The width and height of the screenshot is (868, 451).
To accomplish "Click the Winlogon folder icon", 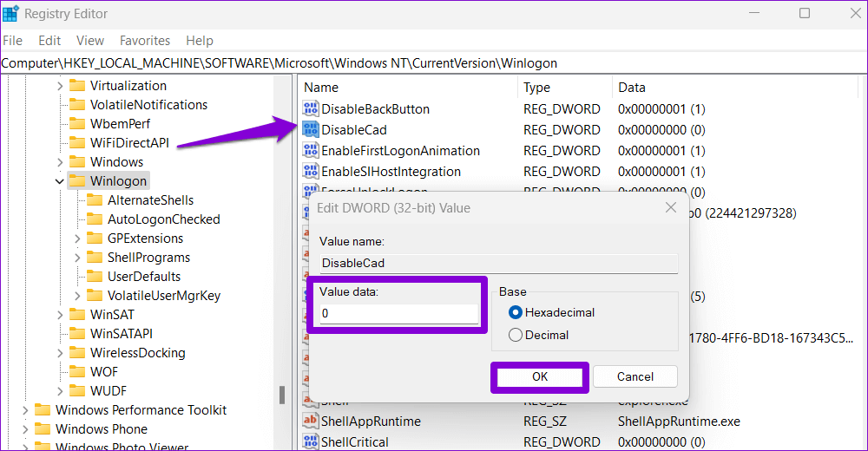I will click(77, 181).
